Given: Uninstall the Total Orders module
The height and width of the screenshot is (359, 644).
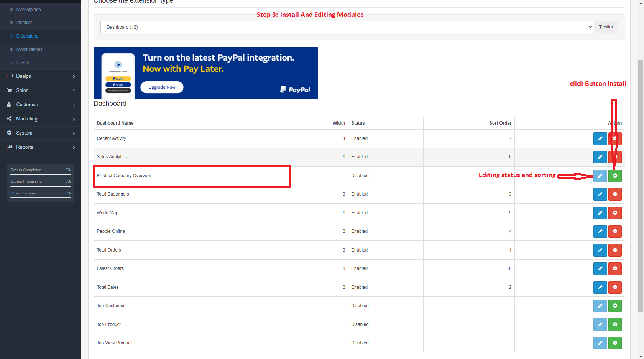Looking at the screenshot, I should 615,250.
